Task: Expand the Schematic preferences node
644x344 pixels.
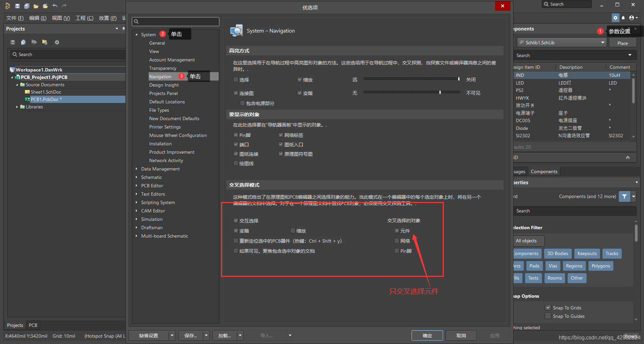Action: coord(137,177)
